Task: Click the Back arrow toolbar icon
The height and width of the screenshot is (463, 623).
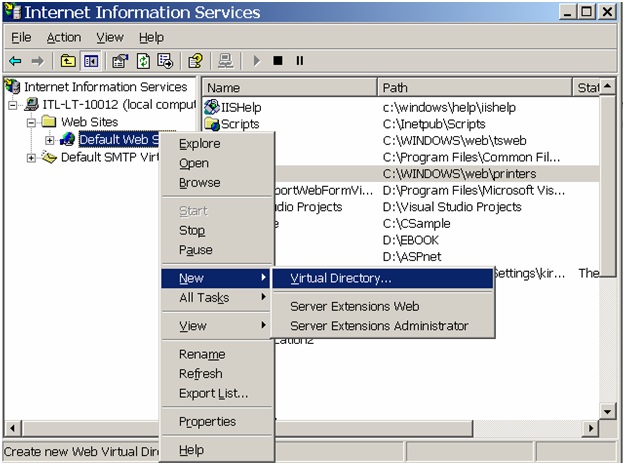Action: point(15,61)
